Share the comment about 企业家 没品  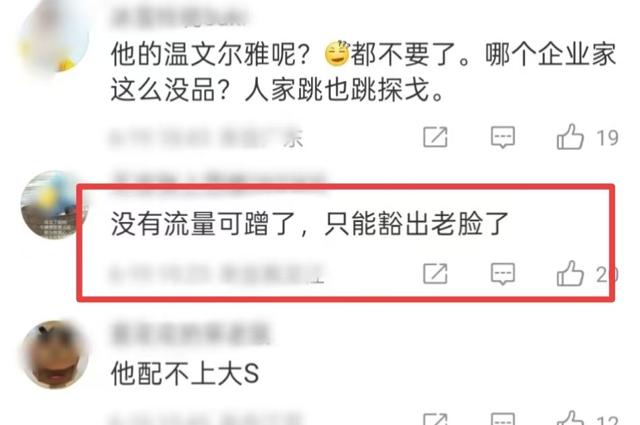click(x=435, y=137)
